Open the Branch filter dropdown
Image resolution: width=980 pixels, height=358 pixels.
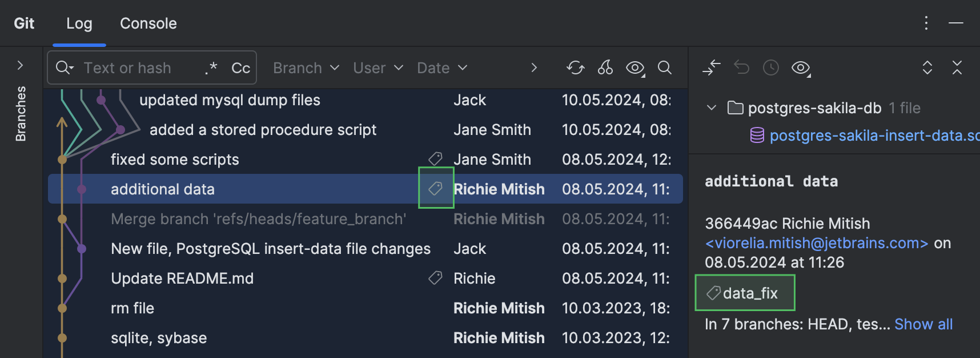point(306,68)
